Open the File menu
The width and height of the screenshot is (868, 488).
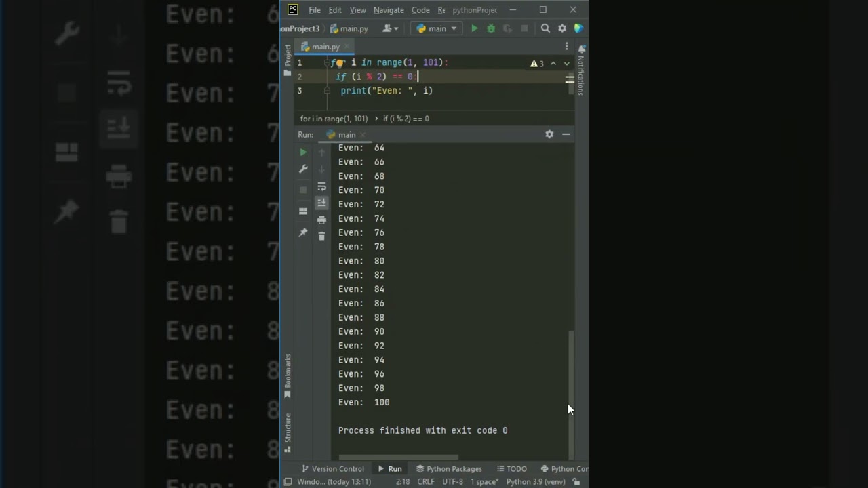coord(315,10)
